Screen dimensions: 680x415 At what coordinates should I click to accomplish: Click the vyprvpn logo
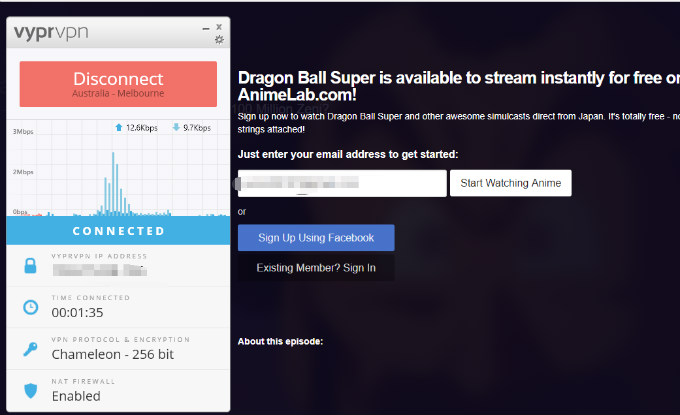[x=51, y=33]
